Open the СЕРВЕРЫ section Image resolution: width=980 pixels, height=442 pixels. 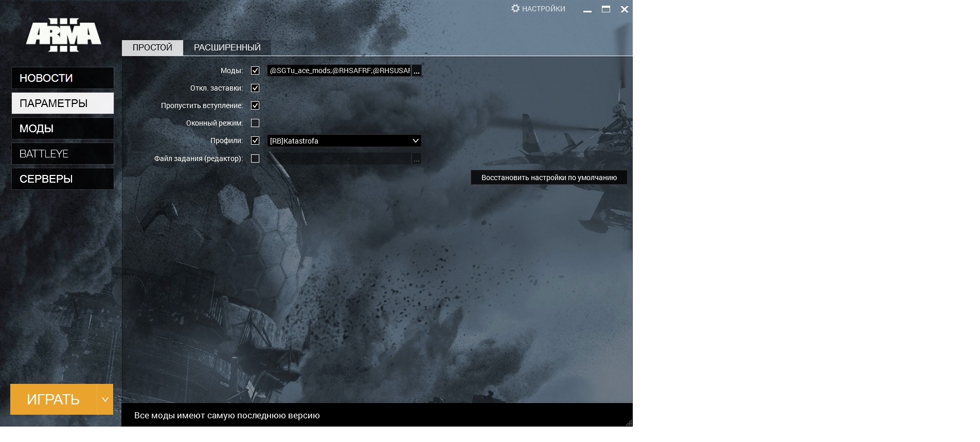point(63,179)
